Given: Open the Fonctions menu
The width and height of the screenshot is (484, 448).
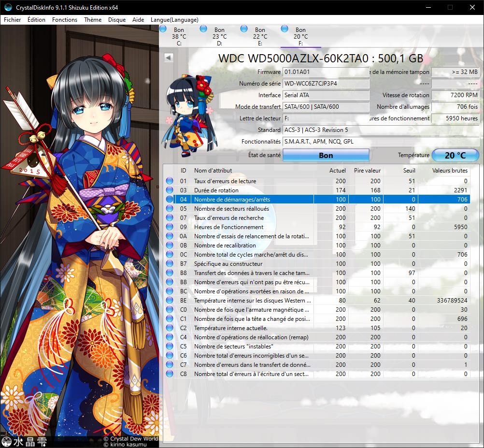Looking at the screenshot, I should point(65,20).
